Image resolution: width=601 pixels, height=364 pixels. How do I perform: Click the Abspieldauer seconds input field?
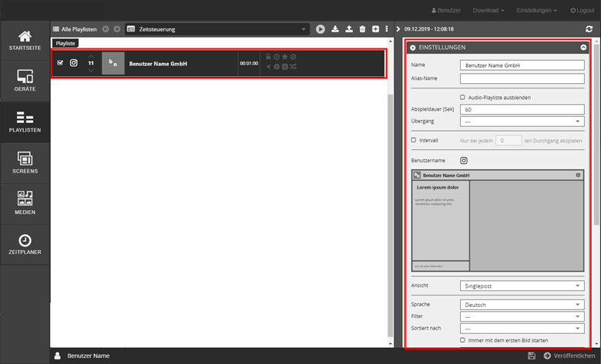(522, 110)
